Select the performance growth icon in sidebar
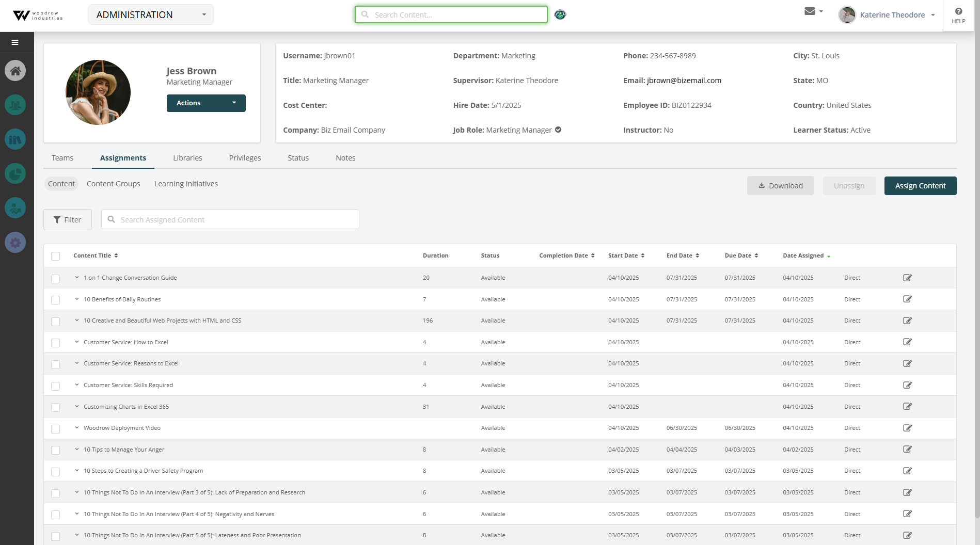Image resolution: width=980 pixels, height=545 pixels. pos(15,208)
